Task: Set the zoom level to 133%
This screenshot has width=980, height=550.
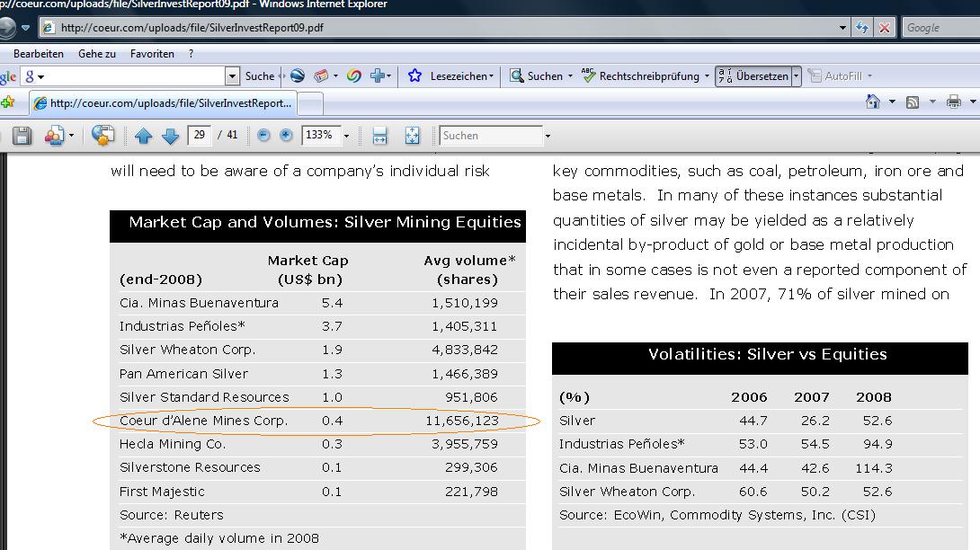Action: (x=318, y=135)
